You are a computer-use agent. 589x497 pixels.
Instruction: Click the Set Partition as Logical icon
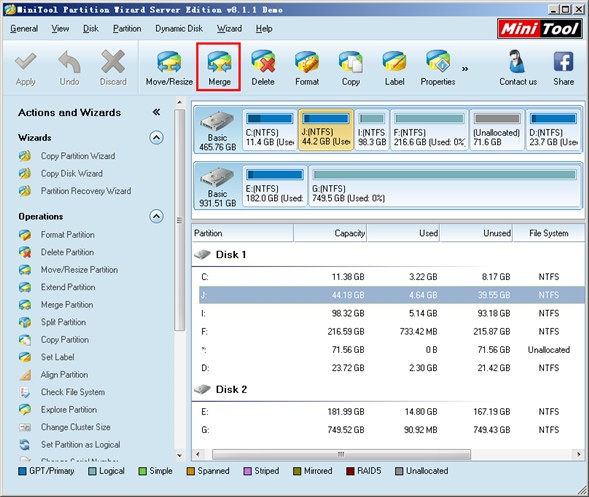click(x=25, y=445)
